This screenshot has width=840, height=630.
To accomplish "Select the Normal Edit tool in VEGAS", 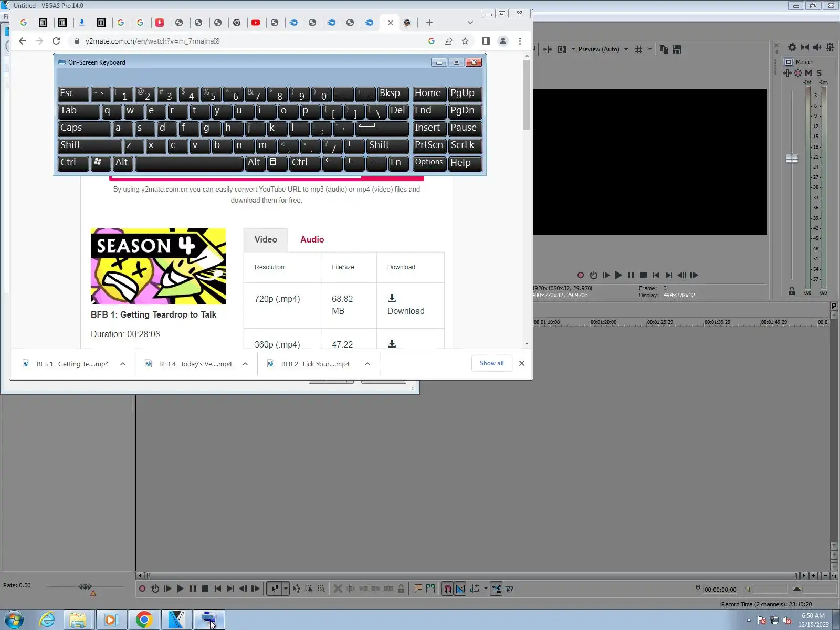I will (274, 589).
